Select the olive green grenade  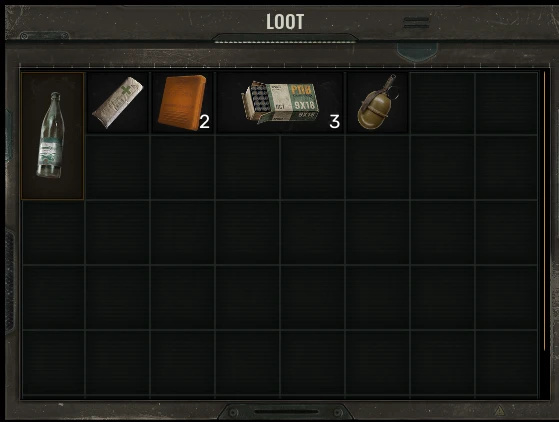377,103
